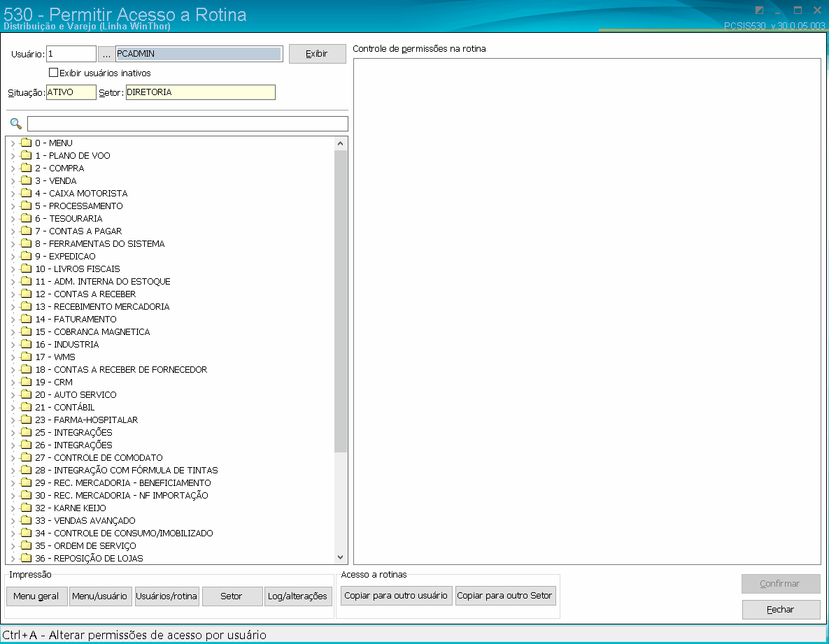Select 26 - INTEGRAÇÕES row
Image resolution: width=829 pixels, height=644 pixels.
[73, 445]
